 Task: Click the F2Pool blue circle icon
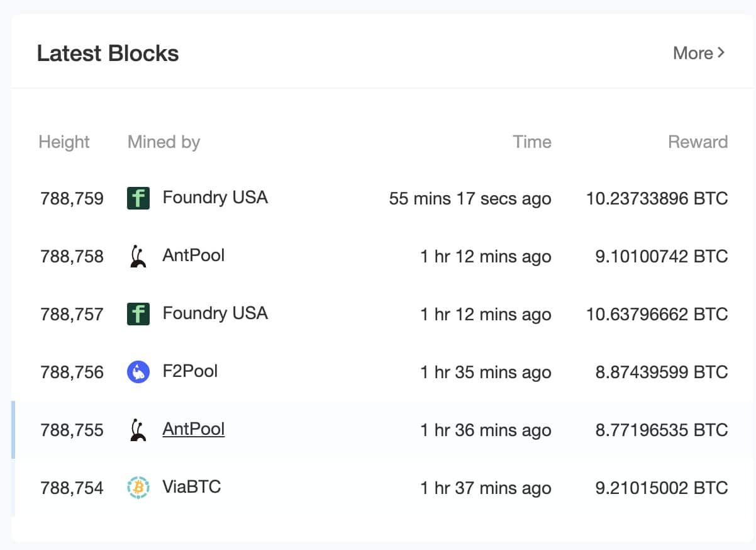coord(138,372)
